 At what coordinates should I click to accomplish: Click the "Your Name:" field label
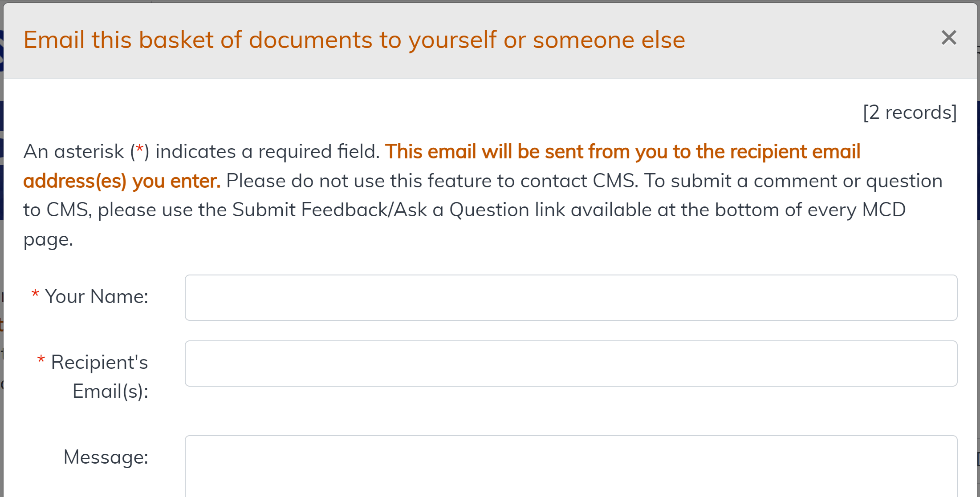[96, 296]
